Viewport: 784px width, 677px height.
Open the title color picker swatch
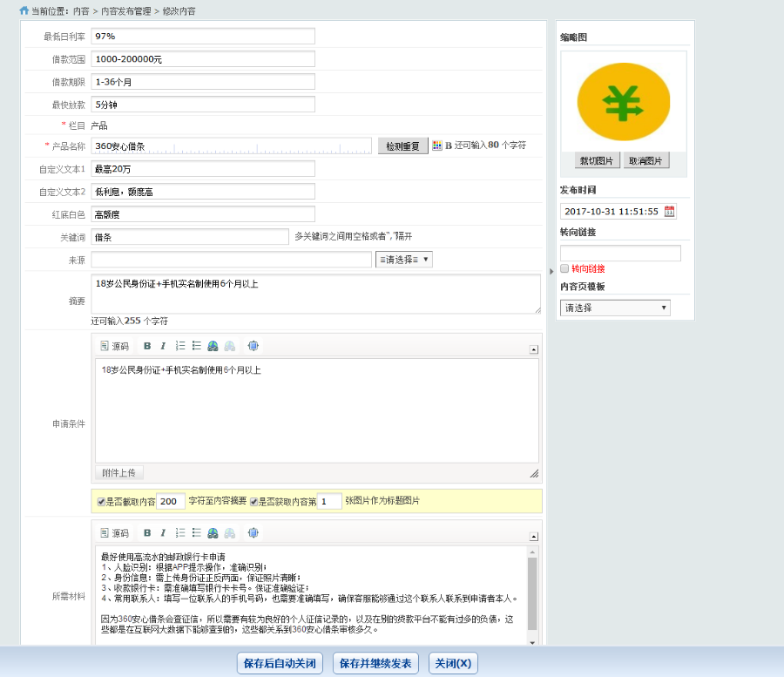(x=437, y=146)
